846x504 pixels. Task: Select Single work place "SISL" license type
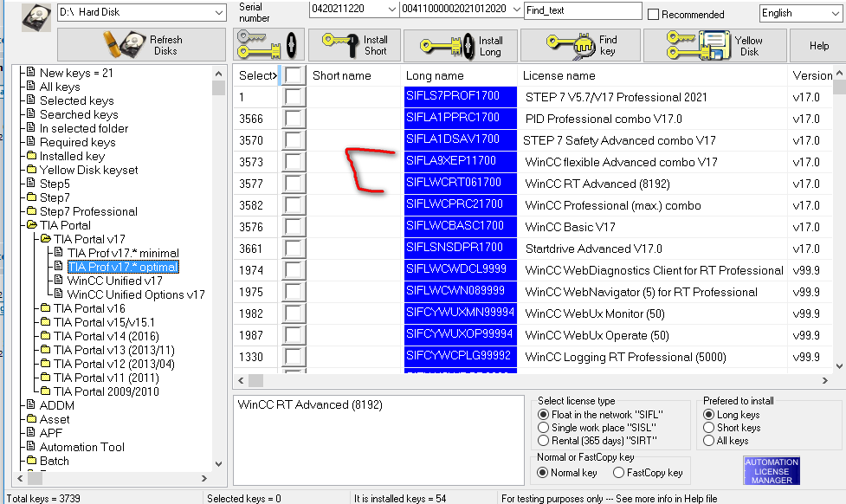tap(543, 428)
